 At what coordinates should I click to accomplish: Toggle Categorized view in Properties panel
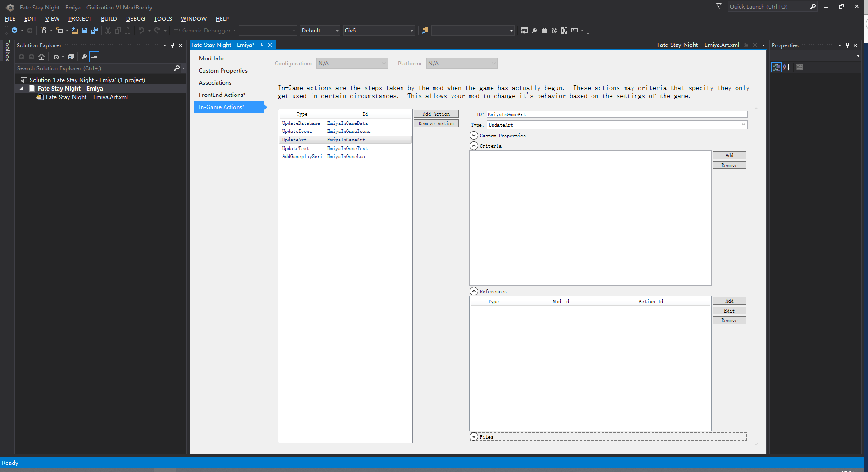click(776, 67)
